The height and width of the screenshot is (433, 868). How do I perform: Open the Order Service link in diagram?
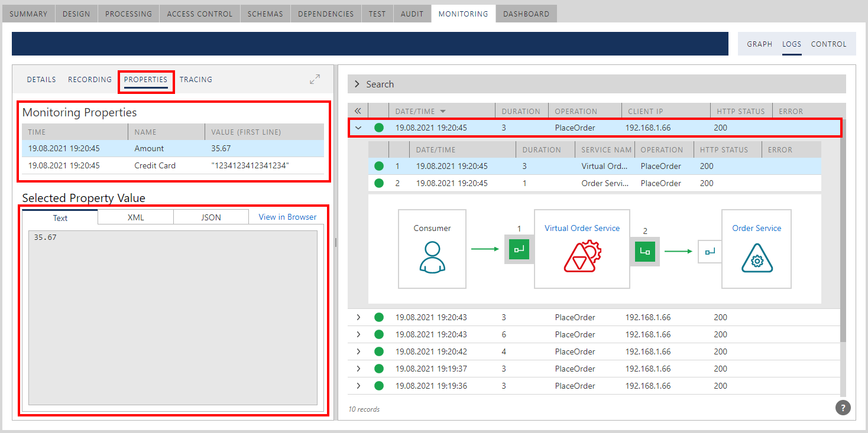click(757, 228)
